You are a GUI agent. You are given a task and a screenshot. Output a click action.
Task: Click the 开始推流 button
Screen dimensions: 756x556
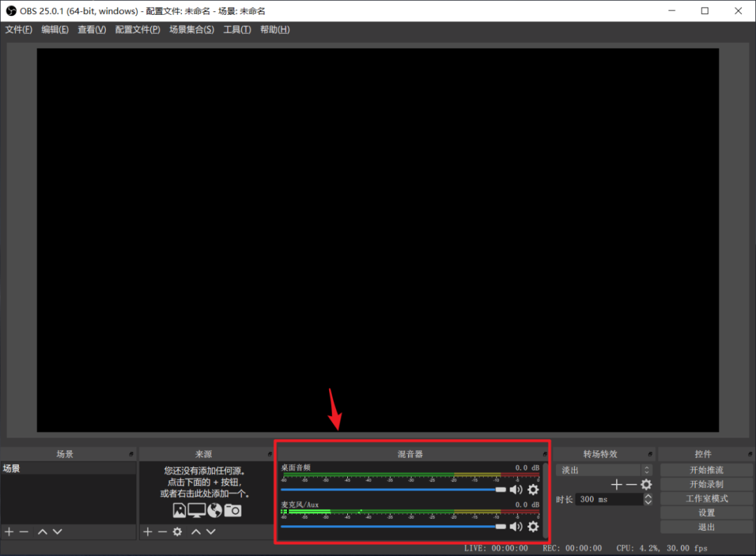click(x=706, y=470)
